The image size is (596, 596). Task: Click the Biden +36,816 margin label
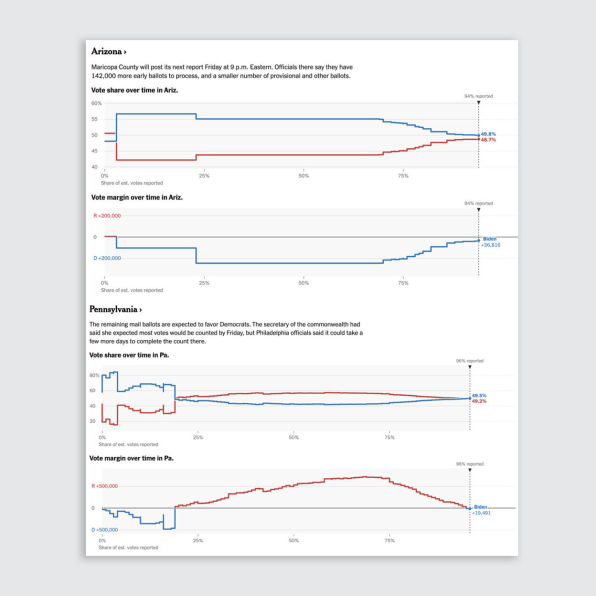(490, 242)
